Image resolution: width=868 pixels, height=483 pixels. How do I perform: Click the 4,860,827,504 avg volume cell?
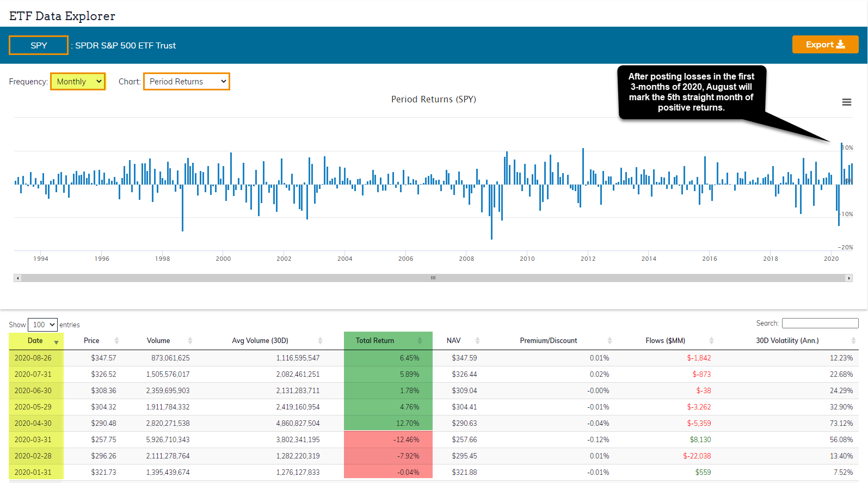click(298, 423)
